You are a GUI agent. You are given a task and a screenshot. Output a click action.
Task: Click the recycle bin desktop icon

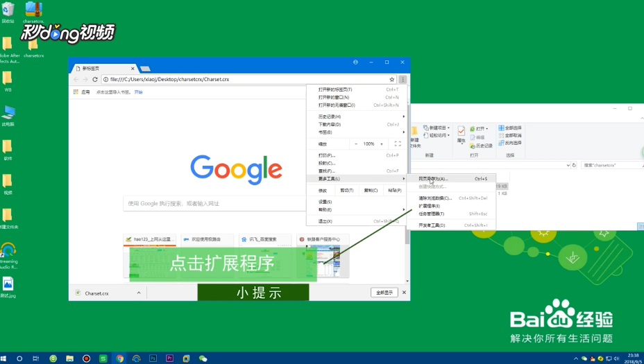pos(8,12)
